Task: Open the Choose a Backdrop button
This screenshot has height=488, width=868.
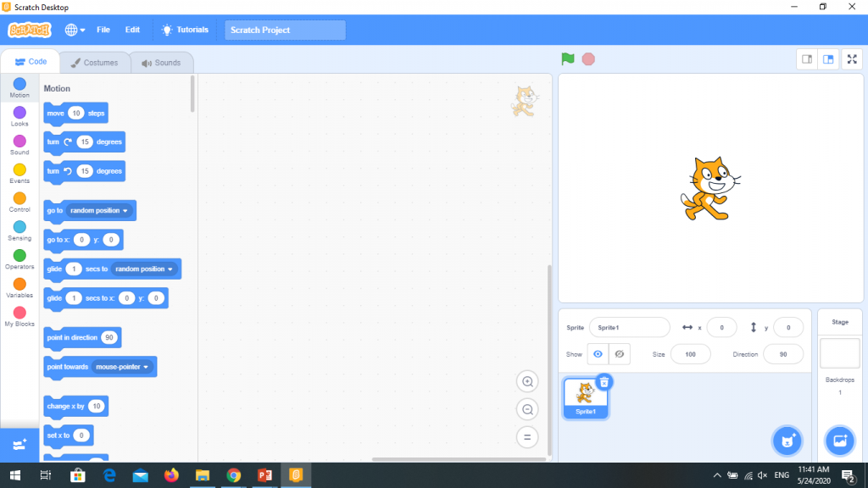Action: pos(840,441)
